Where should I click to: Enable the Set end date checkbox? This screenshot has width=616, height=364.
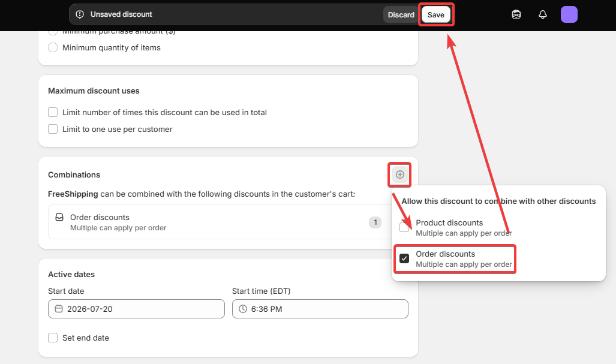pyautogui.click(x=53, y=338)
